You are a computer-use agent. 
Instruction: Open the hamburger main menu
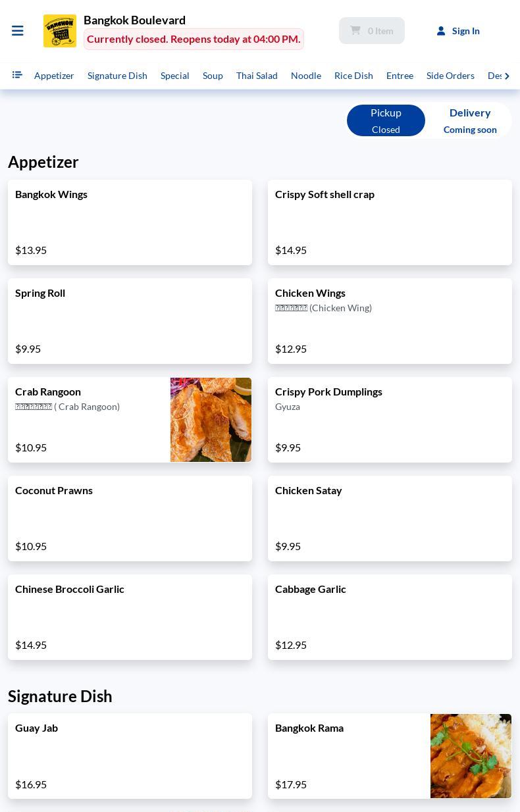click(x=18, y=31)
